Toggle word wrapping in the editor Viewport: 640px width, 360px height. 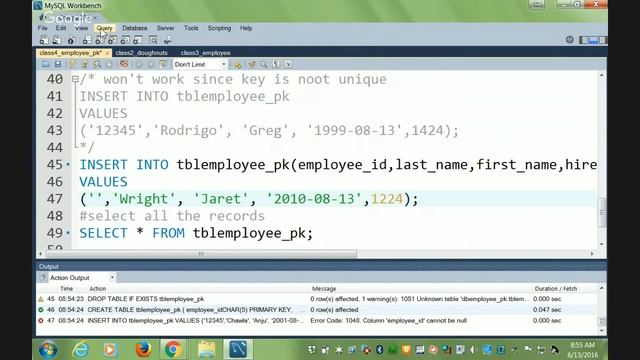pos(289,64)
